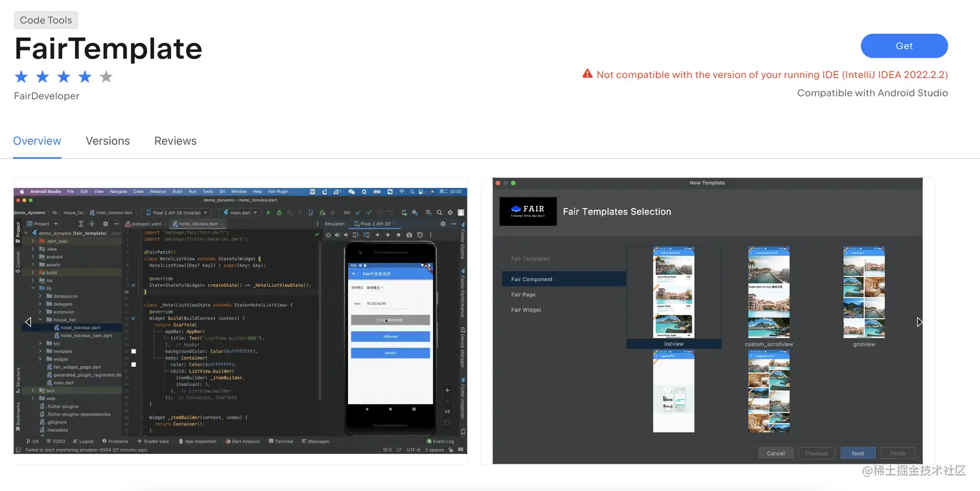This screenshot has width=980, height=491.
Task: Expand the template folder
Action: (40, 351)
